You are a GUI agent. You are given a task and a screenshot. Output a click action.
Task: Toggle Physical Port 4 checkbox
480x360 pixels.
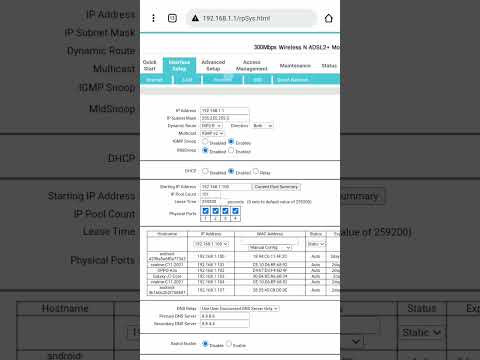[235, 211]
